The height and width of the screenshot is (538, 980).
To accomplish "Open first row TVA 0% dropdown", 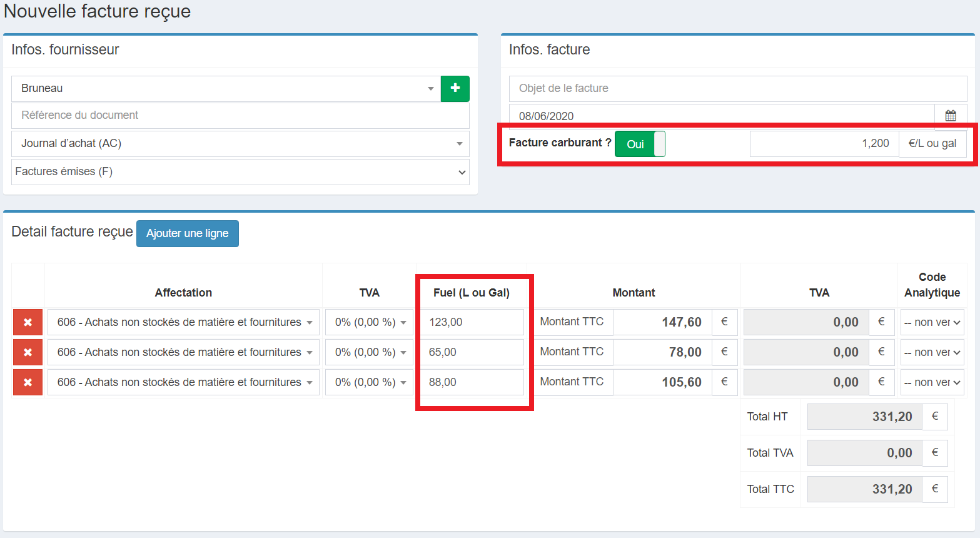I will 369,322.
